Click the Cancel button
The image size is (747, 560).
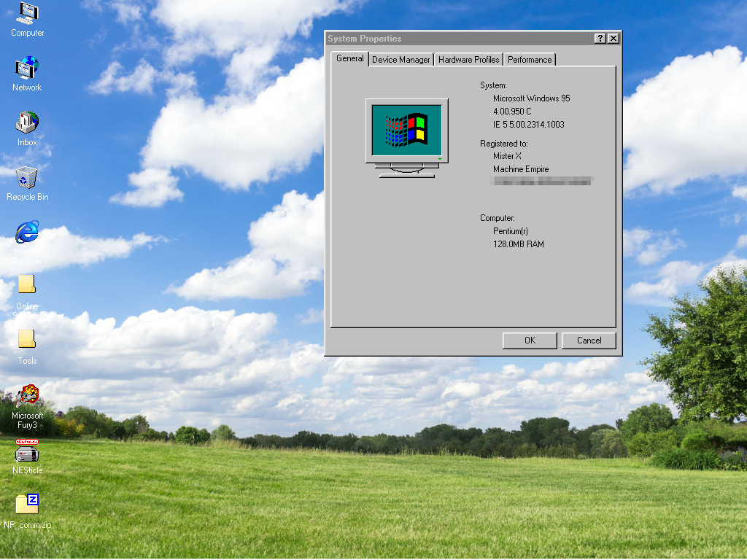point(589,341)
